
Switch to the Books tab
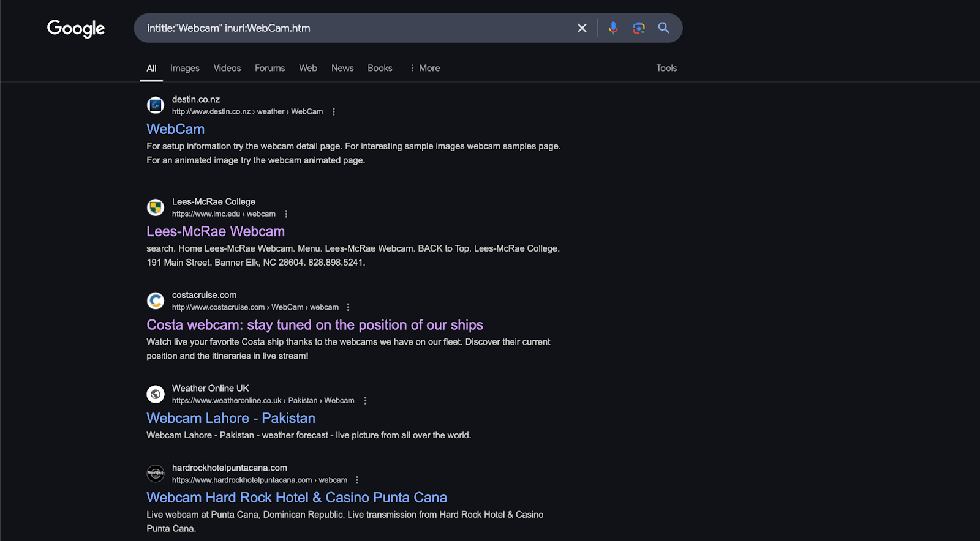[x=380, y=68]
